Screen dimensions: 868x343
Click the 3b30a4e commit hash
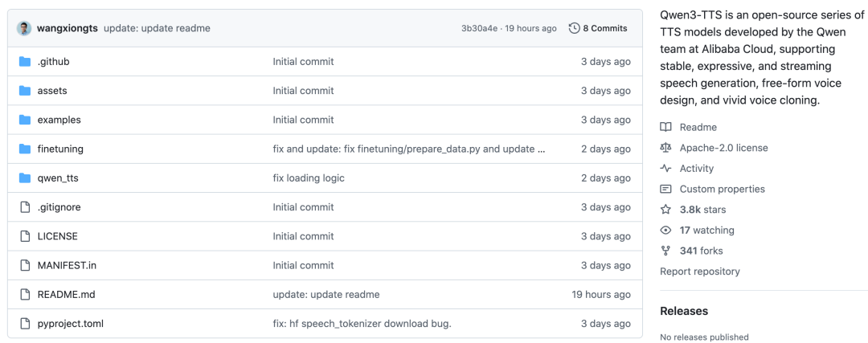pyautogui.click(x=479, y=28)
